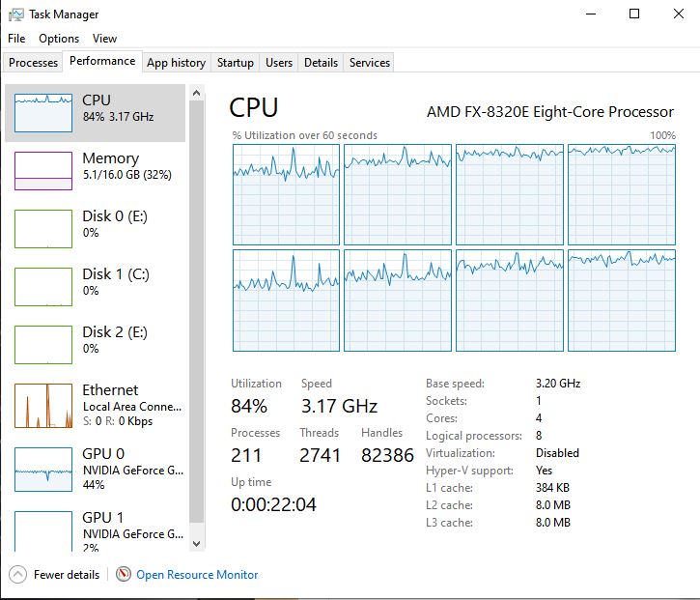Viewport: 700px width, 600px height.
Task: Open Resource Monitor link
Action: (x=197, y=575)
